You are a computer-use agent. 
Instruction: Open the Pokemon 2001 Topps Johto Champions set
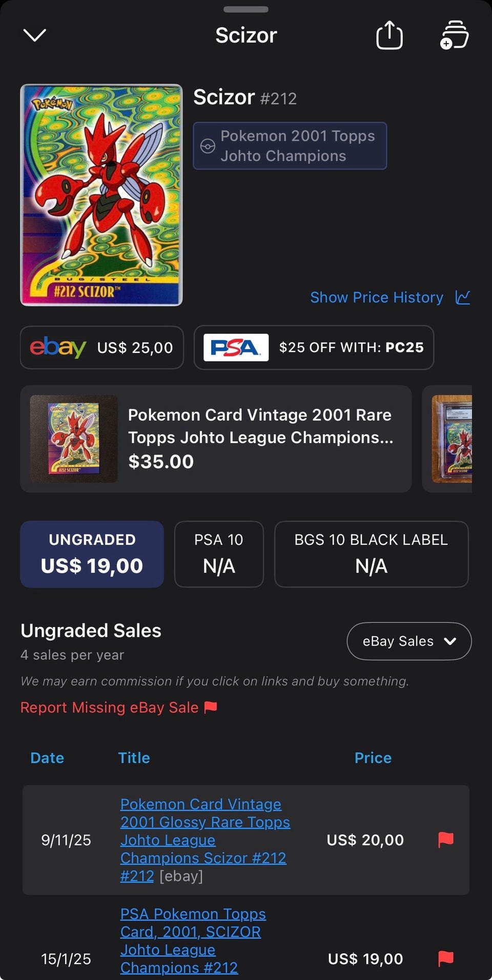pyautogui.click(x=290, y=146)
